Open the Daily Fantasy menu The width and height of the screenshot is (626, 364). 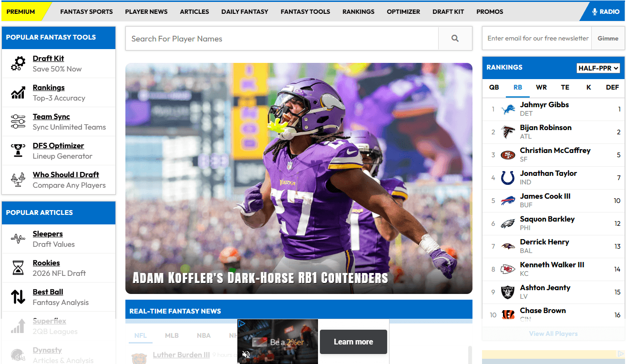coord(245,11)
